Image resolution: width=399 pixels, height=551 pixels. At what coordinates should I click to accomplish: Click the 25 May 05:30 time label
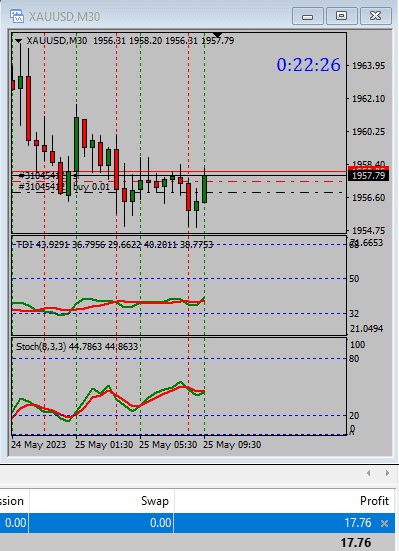pyautogui.click(x=168, y=445)
